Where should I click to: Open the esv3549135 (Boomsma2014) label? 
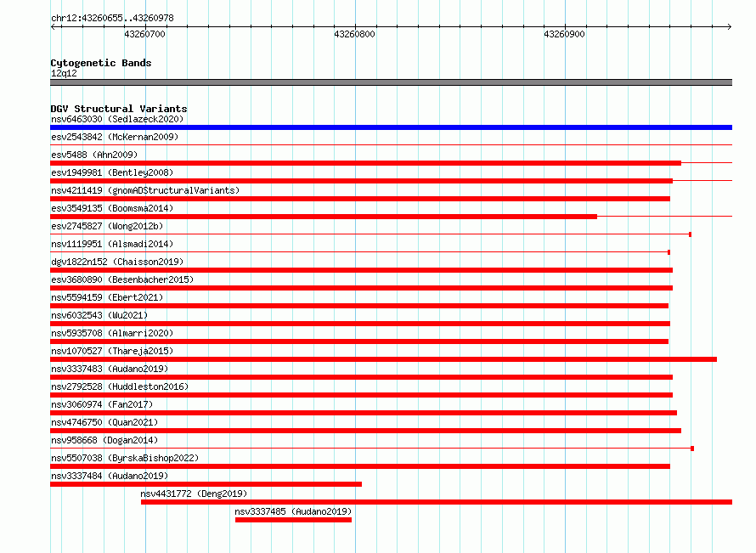click(x=112, y=208)
